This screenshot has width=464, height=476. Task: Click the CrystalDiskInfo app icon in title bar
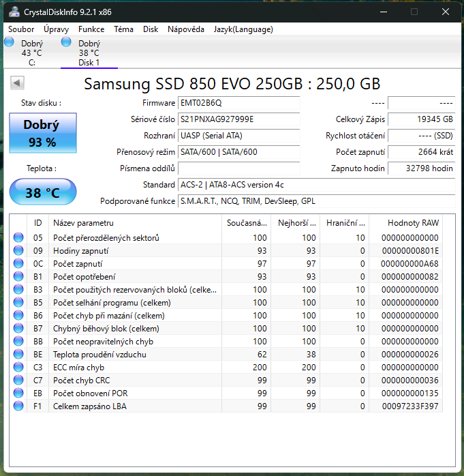click(x=14, y=12)
